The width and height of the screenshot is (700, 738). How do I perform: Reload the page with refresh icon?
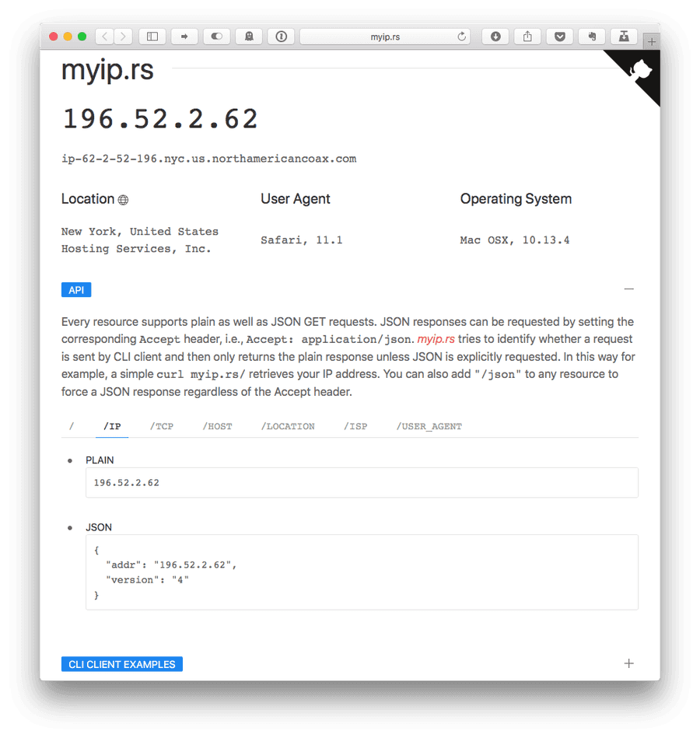click(x=462, y=37)
